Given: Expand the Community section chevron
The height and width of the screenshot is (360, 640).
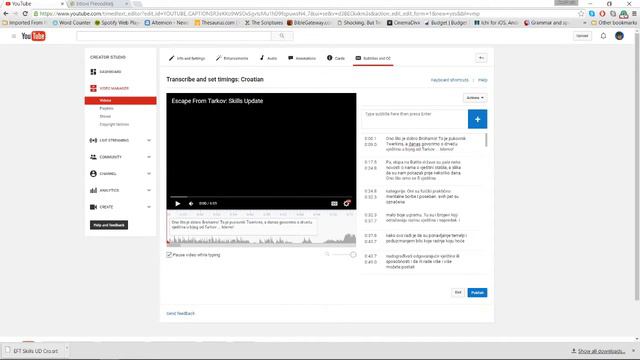Looking at the screenshot, I should click(x=149, y=157).
